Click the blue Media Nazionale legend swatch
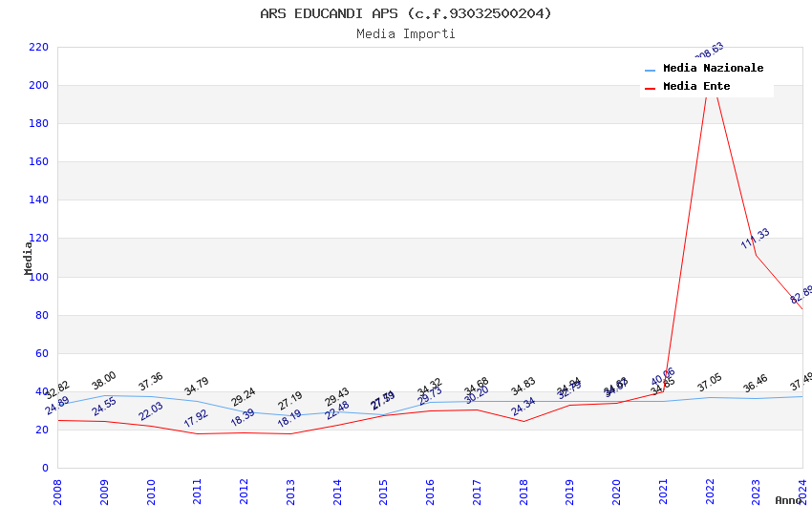812x525 pixels. pos(650,70)
